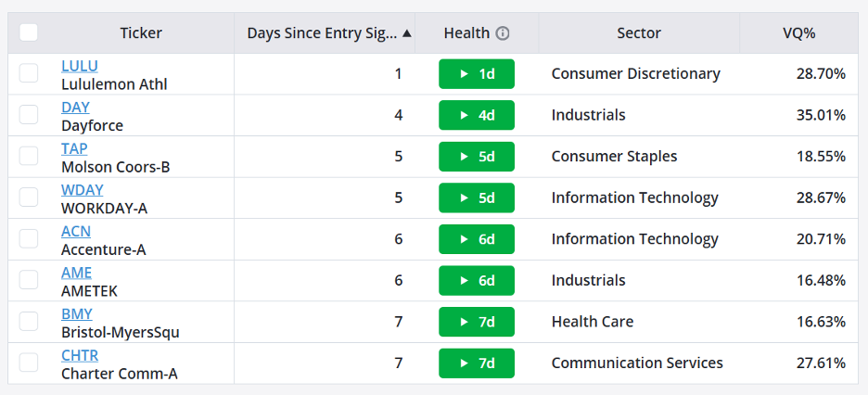Sort table by VQ% column header

click(798, 33)
